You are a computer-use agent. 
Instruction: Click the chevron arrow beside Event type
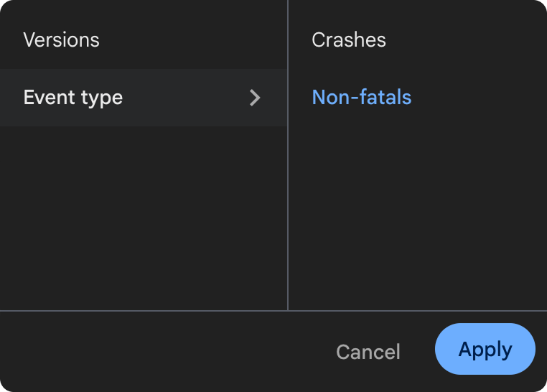tap(254, 98)
